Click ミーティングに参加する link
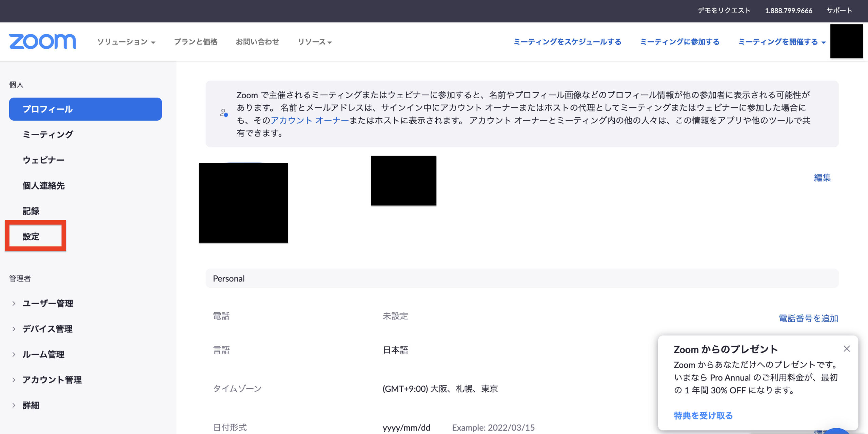 coord(679,42)
